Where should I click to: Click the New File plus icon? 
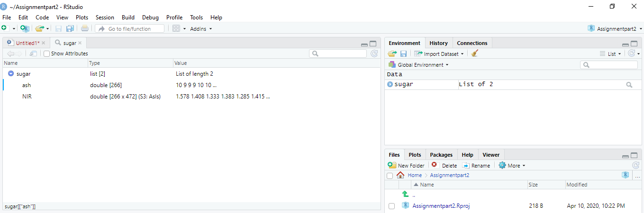5,28
